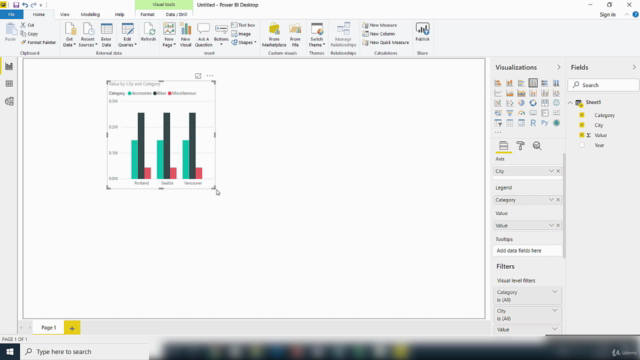Click the Publish ribbon button

click(x=422, y=32)
